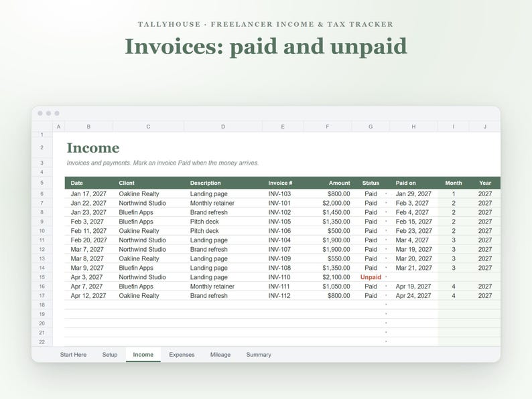The image size is (532, 399).
Task: Switch to the Setup sheet tab
Action: [x=110, y=355]
